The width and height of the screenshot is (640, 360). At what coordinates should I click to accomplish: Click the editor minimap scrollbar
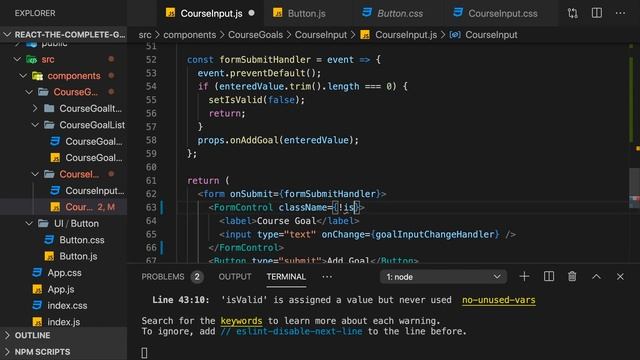(x=634, y=188)
